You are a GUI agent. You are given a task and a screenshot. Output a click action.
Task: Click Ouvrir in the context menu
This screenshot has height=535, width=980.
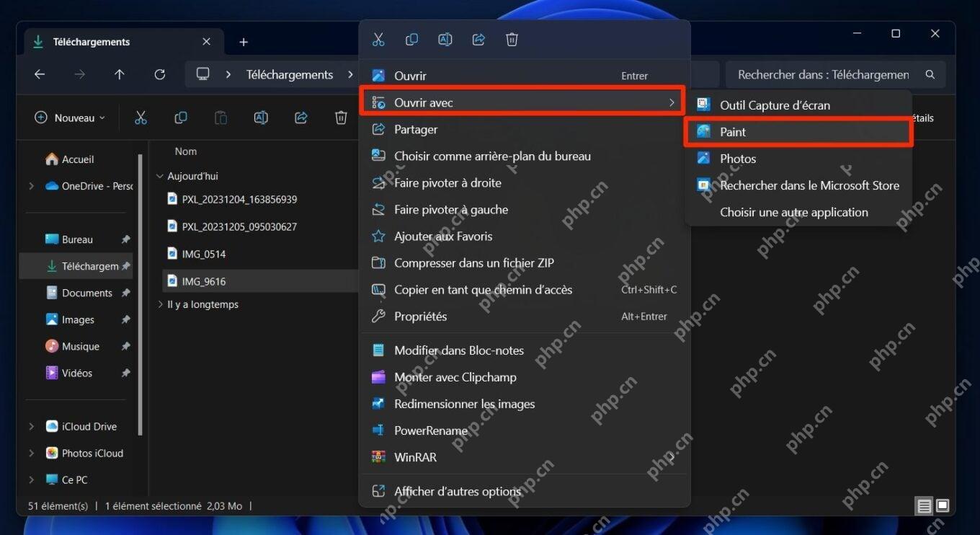(525, 76)
